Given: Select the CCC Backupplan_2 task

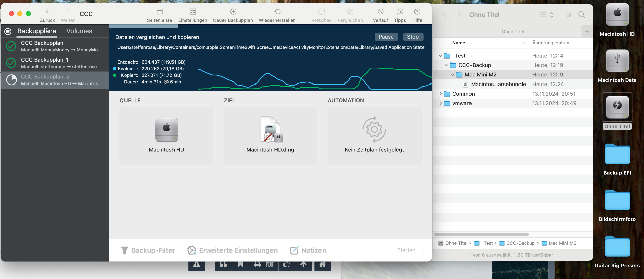Looking at the screenshot, I should click(55, 80).
